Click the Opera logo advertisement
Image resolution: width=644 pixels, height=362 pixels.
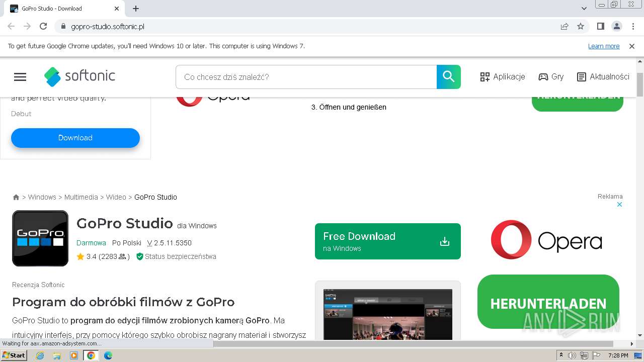(546, 240)
